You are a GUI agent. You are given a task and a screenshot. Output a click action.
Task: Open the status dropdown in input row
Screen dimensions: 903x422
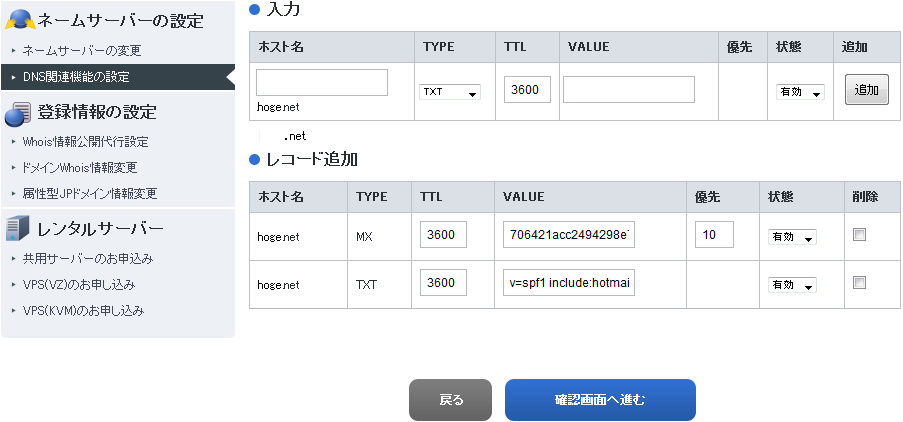pyautogui.click(x=800, y=92)
